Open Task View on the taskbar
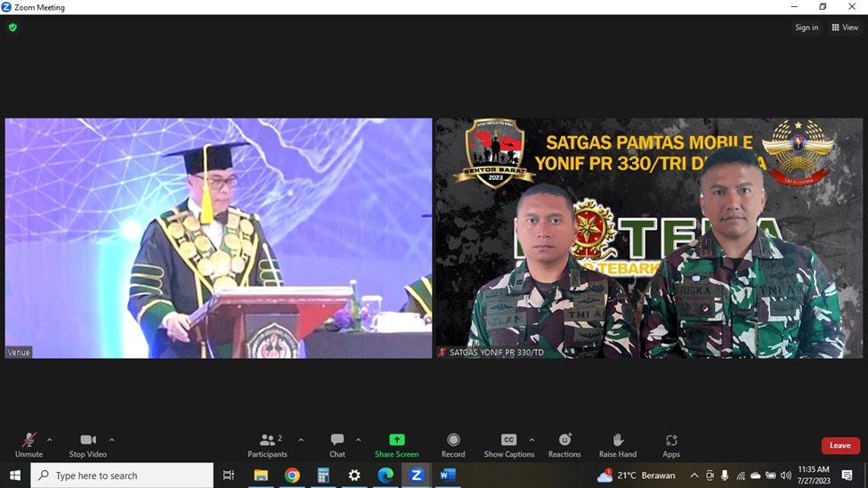Image resolution: width=868 pixels, height=488 pixels. pyautogui.click(x=229, y=476)
